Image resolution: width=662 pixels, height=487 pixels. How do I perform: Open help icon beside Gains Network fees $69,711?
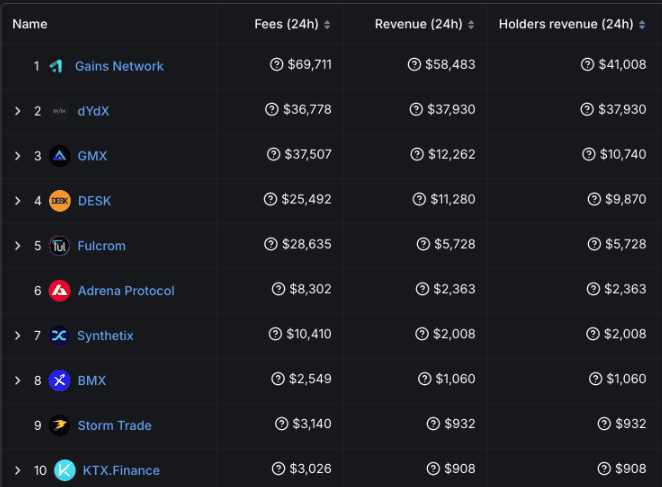[277, 65]
